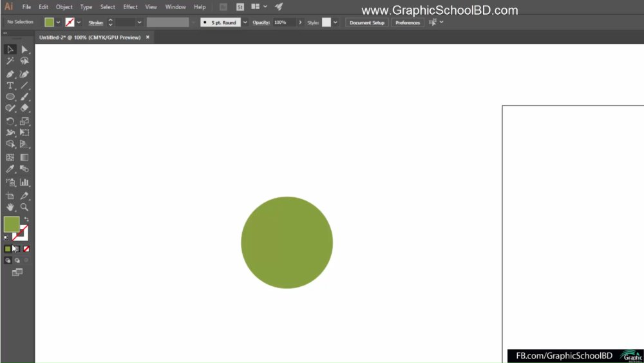
Task: Select the Free Transform tool
Action: [x=24, y=132]
